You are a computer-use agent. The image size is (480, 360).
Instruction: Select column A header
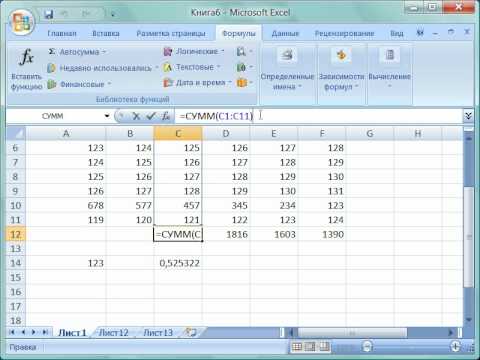(66, 134)
